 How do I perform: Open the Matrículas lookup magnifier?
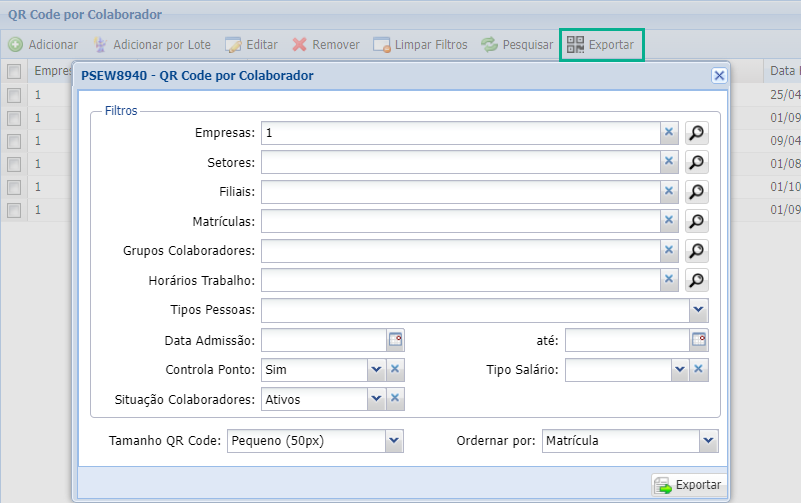tap(697, 221)
